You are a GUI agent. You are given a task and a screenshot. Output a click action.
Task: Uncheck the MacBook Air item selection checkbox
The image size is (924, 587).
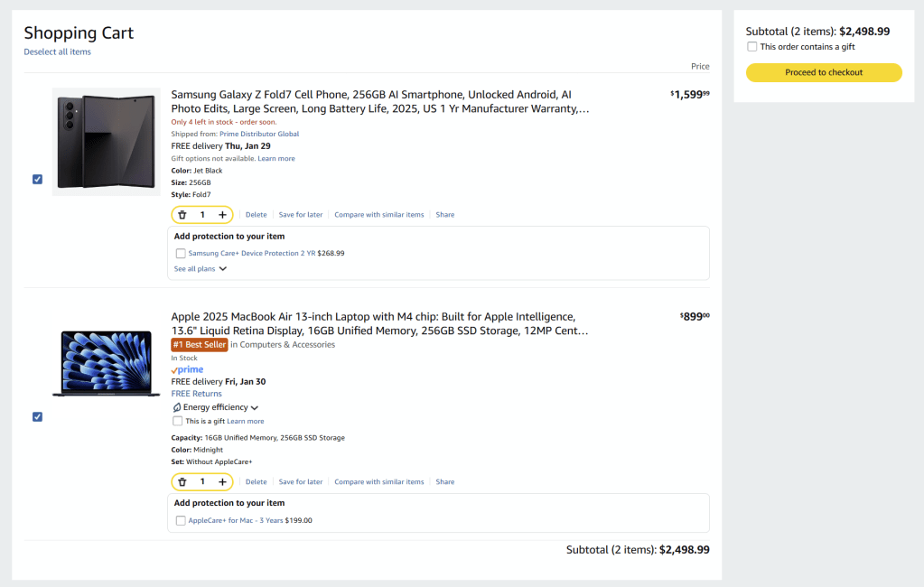click(37, 416)
